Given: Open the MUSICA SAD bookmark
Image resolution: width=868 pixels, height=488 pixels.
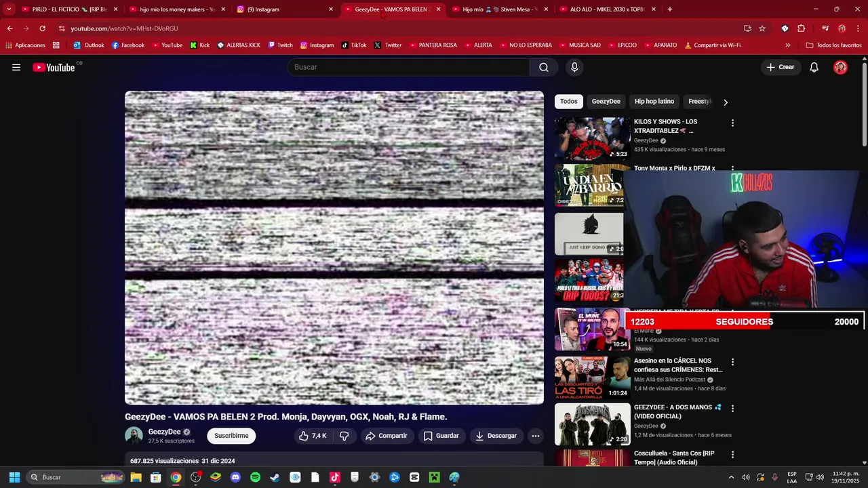Looking at the screenshot, I should (580, 45).
